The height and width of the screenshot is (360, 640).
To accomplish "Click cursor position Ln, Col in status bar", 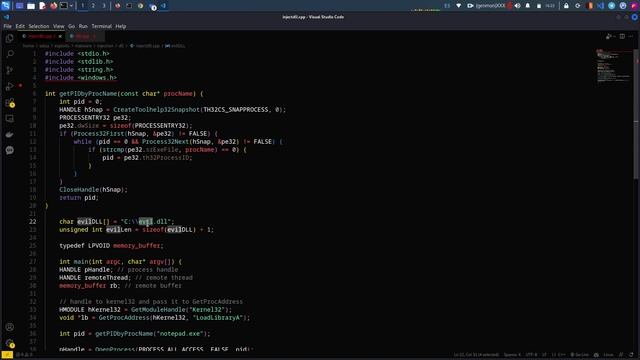I will (476, 355).
